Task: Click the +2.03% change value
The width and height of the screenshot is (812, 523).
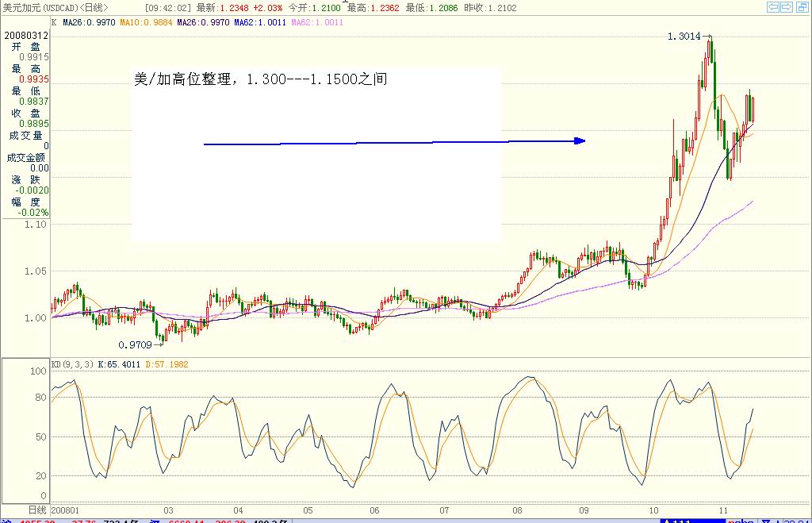Action: tap(268, 8)
